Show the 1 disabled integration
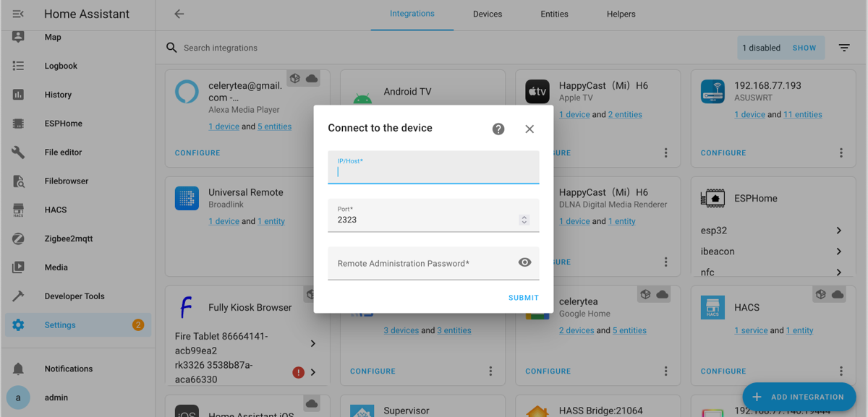 pyautogui.click(x=804, y=48)
